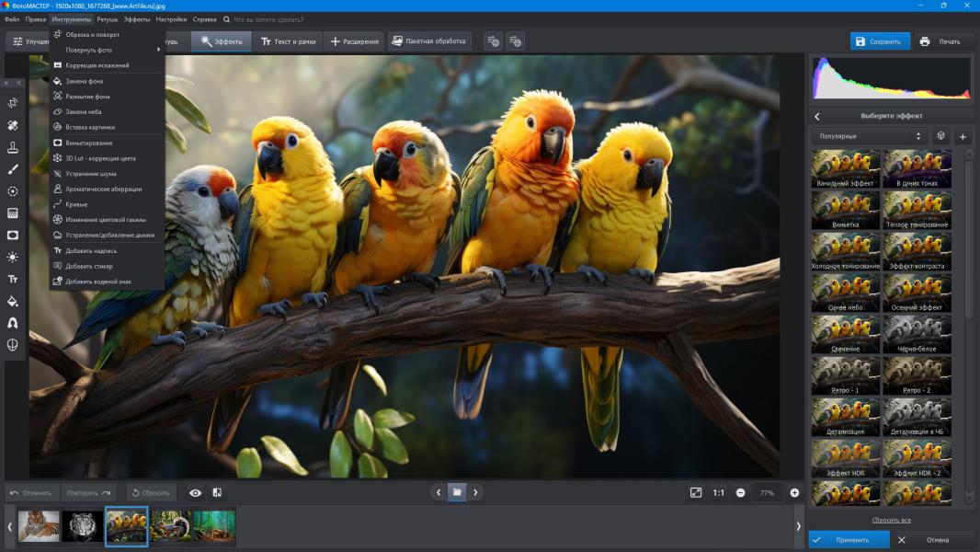Choose Кривые from the tools menu

107,204
